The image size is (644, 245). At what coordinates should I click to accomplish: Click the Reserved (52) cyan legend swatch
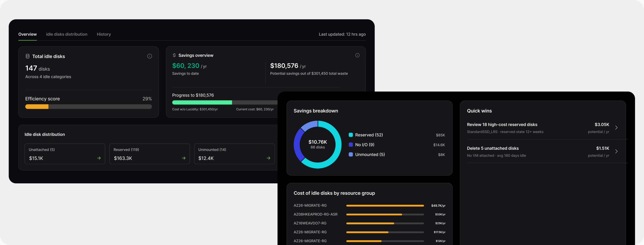pos(351,135)
